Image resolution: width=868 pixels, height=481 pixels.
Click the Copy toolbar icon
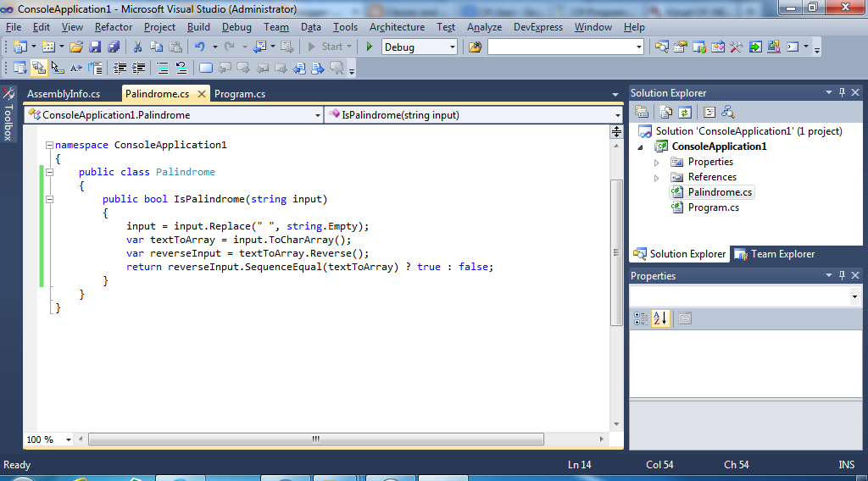point(157,47)
